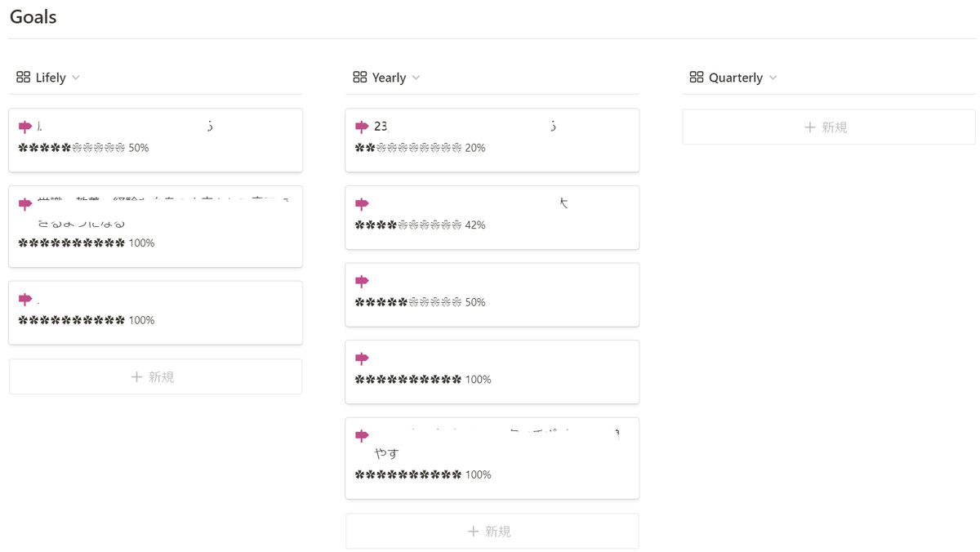Image resolution: width=980 pixels, height=552 pixels.
Task: Click the 100% progress bar on the last Lifely card
Action: pos(72,320)
